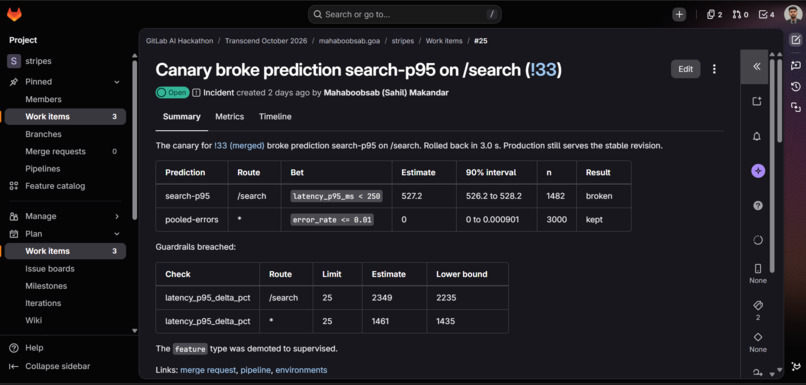Click the left sidebar scrollbar

click(x=135, y=139)
